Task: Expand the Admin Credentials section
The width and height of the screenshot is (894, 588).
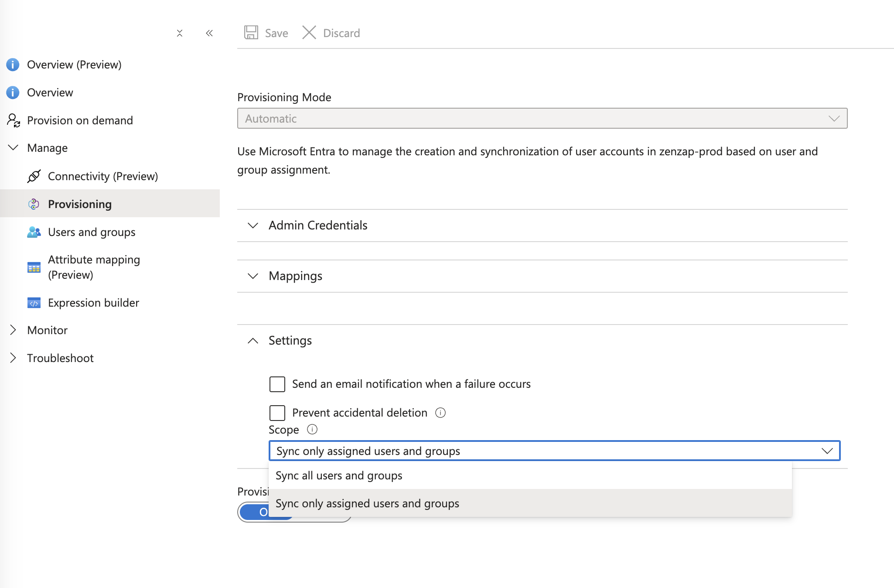Action: tap(318, 226)
